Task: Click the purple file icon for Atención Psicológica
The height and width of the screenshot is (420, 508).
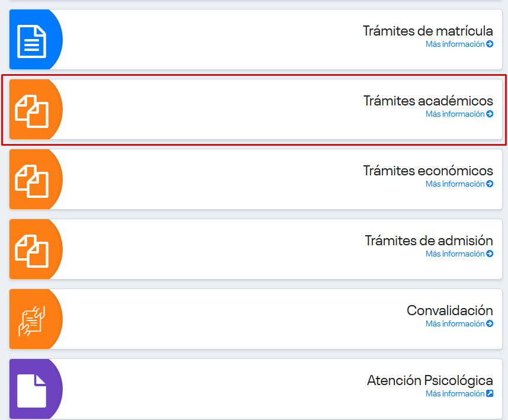Action: [32, 390]
